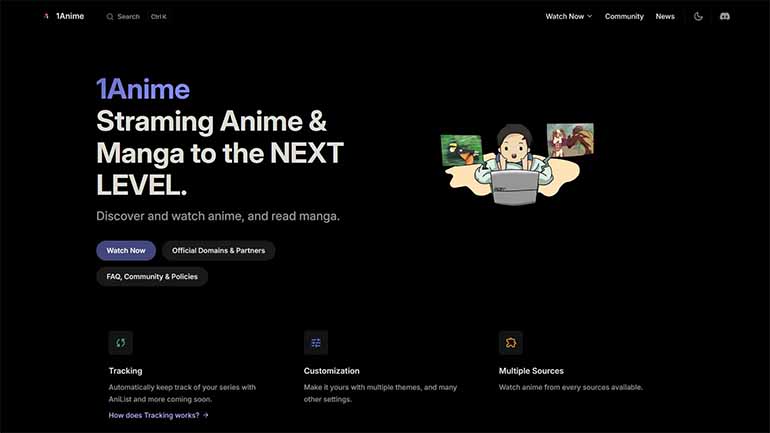Click the hero illustration of boy with laptop
This screenshot has width=770, height=433.
click(517, 164)
